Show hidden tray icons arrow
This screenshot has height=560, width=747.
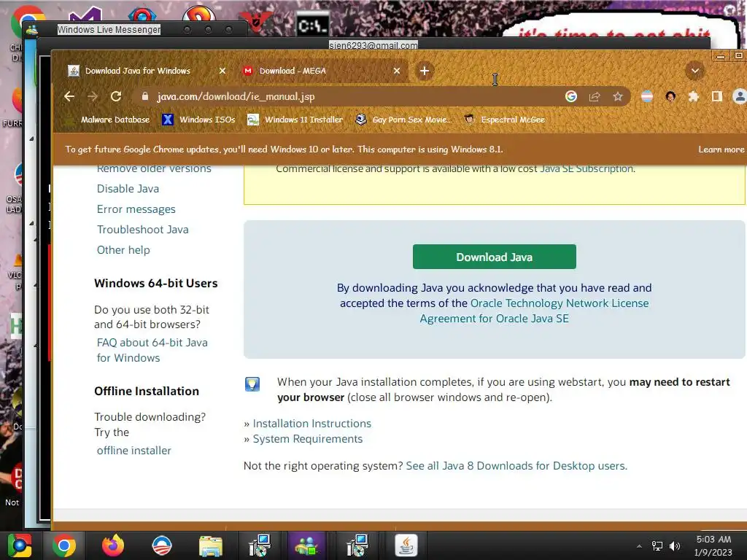pyautogui.click(x=639, y=546)
